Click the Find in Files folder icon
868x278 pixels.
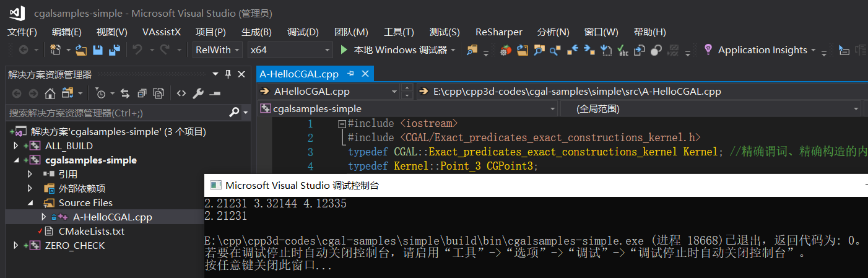click(x=472, y=50)
